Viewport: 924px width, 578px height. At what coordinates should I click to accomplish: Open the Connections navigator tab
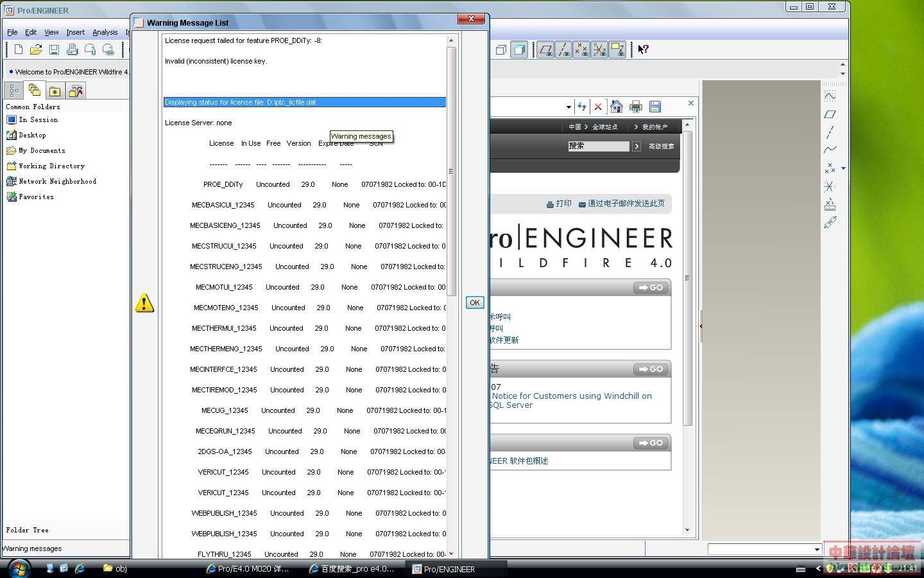76,91
